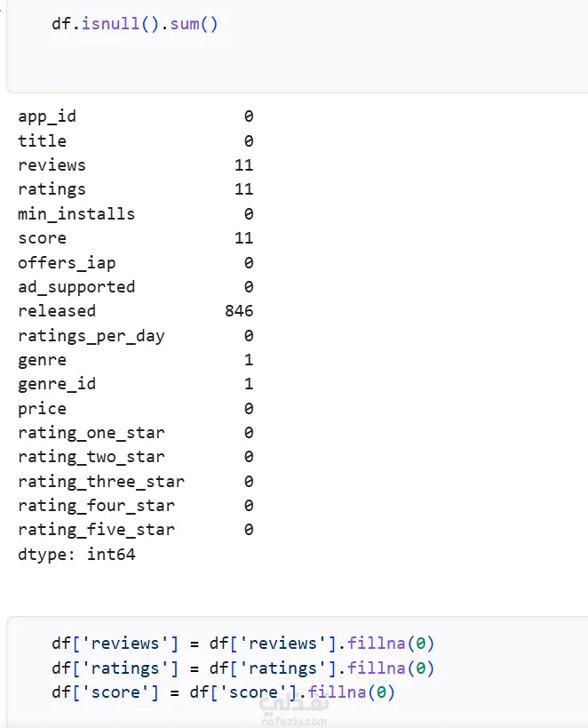588x728 pixels.
Task: Click the genre_id output label
Action: click(x=57, y=384)
